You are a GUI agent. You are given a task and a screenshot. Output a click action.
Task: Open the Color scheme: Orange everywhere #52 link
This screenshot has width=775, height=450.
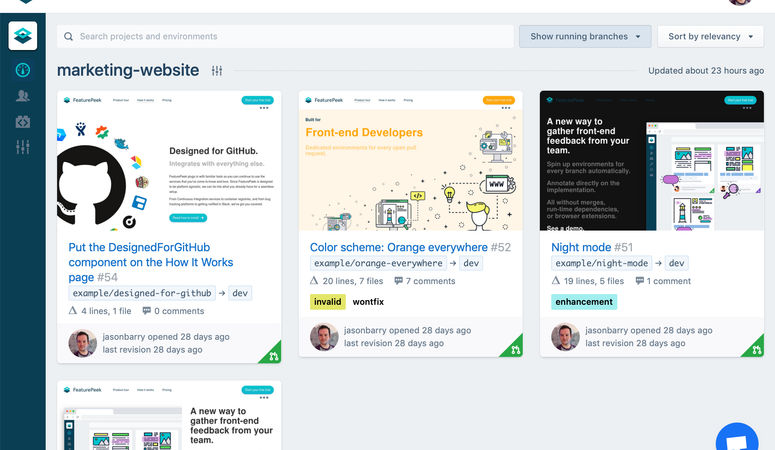pyautogui.click(x=410, y=247)
